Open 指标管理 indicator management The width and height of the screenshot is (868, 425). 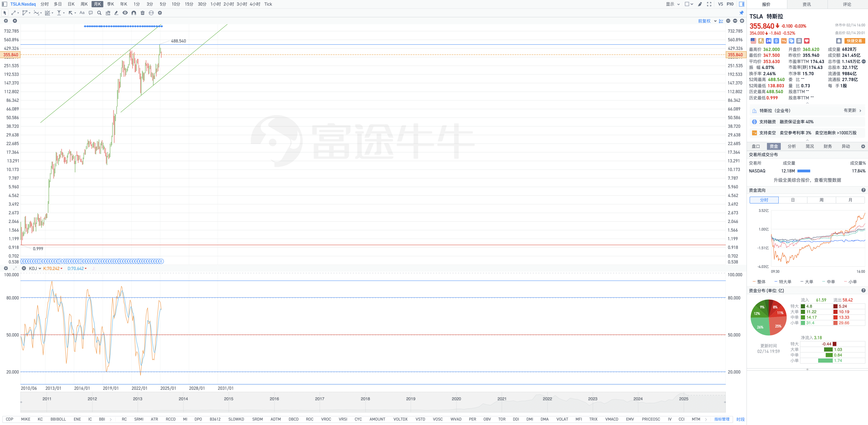click(x=722, y=419)
